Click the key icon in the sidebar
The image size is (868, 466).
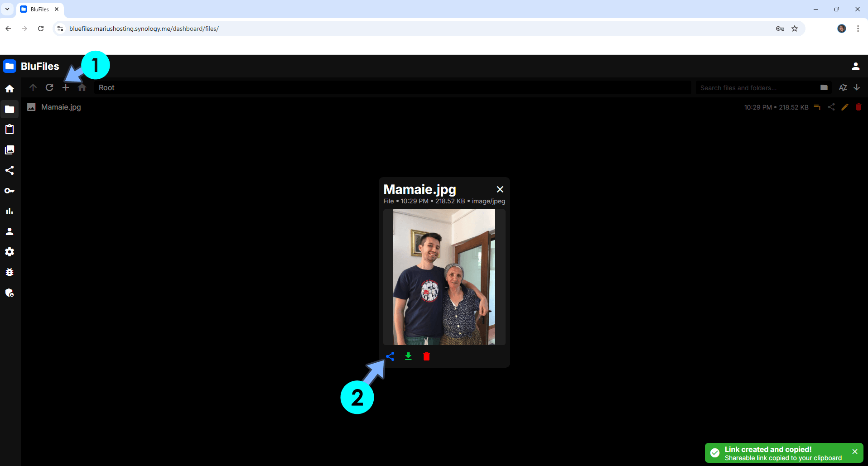point(10,191)
